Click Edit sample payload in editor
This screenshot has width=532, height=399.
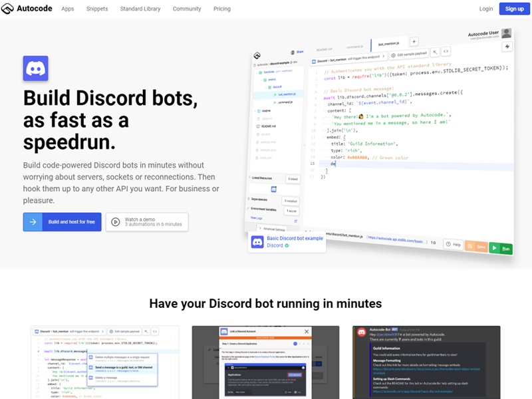tap(409, 54)
